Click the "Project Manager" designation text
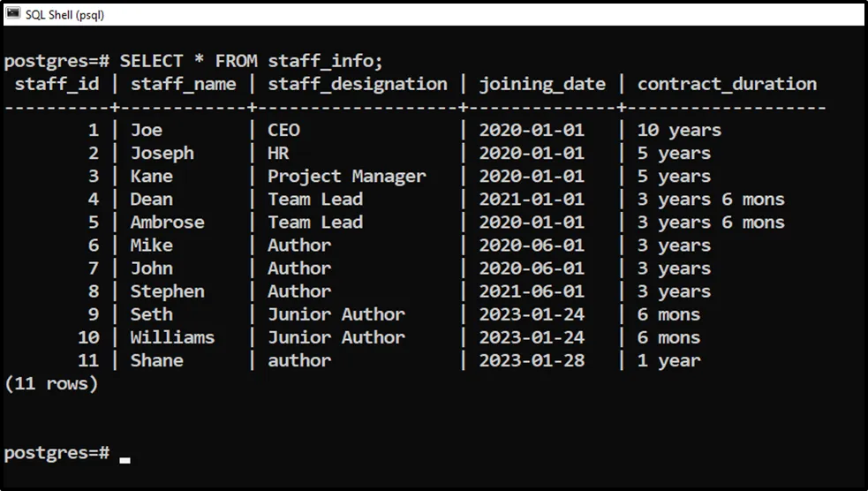This screenshot has width=868, height=491. click(x=346, y=177)
